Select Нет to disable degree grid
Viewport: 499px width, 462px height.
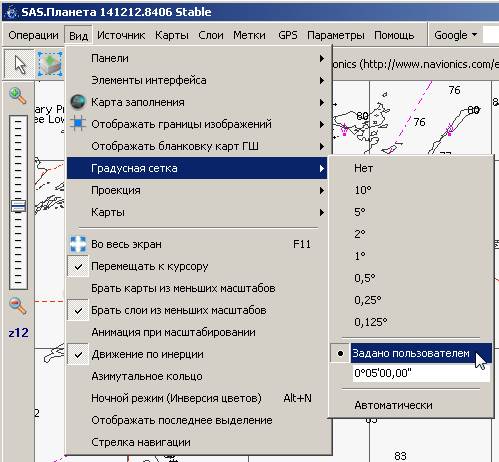(x=411, y=168)
